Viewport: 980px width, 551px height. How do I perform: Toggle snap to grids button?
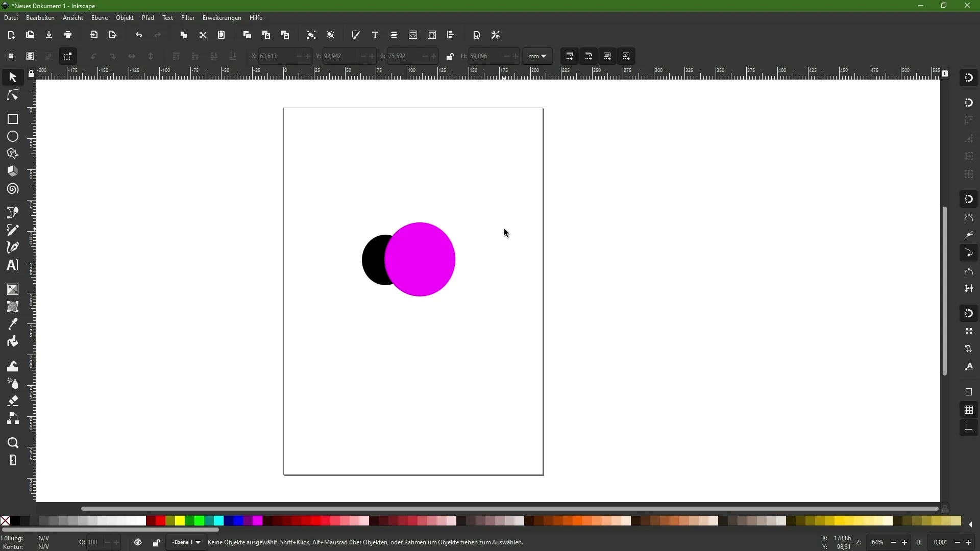(969, 410)
